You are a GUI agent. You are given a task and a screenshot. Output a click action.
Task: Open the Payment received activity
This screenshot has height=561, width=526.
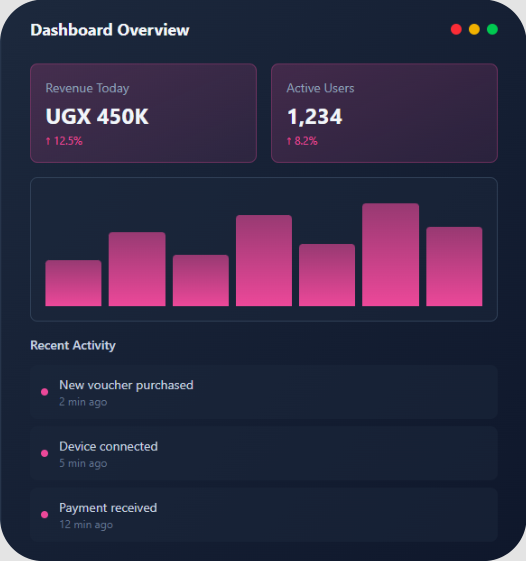point(264,514)
